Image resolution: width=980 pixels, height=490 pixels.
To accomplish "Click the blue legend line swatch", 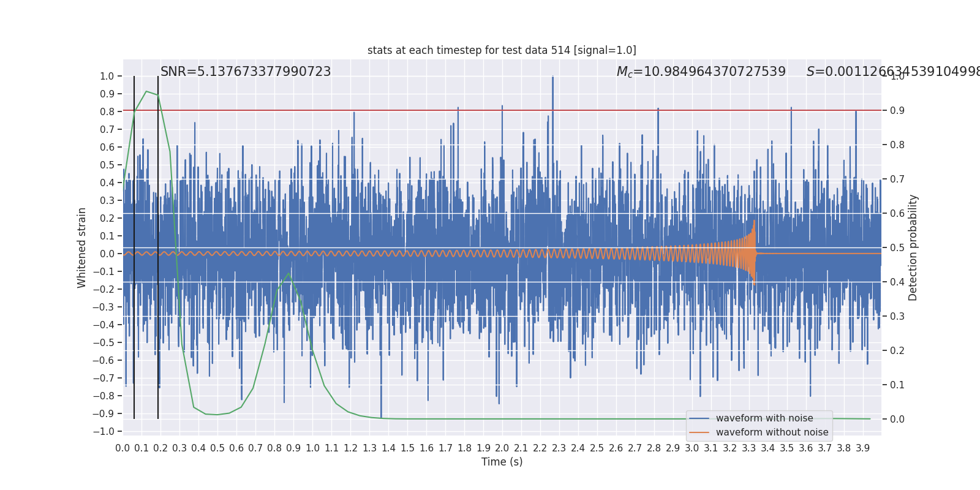I will (x=699, y=418).
